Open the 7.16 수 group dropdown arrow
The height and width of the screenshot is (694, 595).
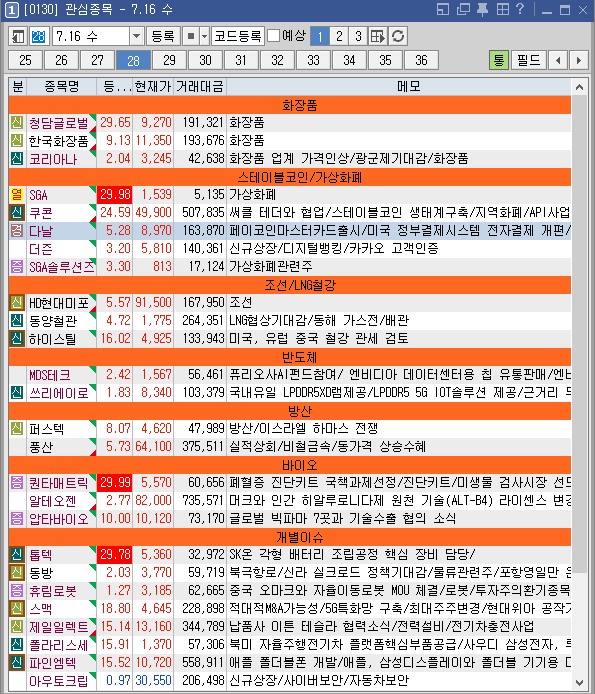click(x=136, y=36)
